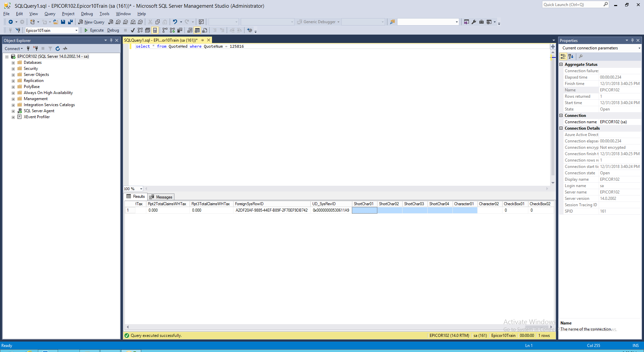Open the Current connection parameters dropdown
Screen dimensions: 644x352
click(x=639, y=48)
